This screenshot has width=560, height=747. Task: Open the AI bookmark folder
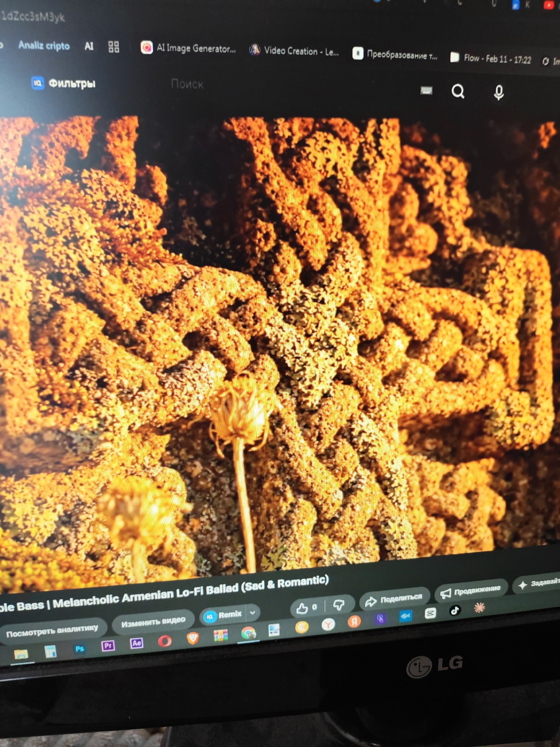pos(89,46)
